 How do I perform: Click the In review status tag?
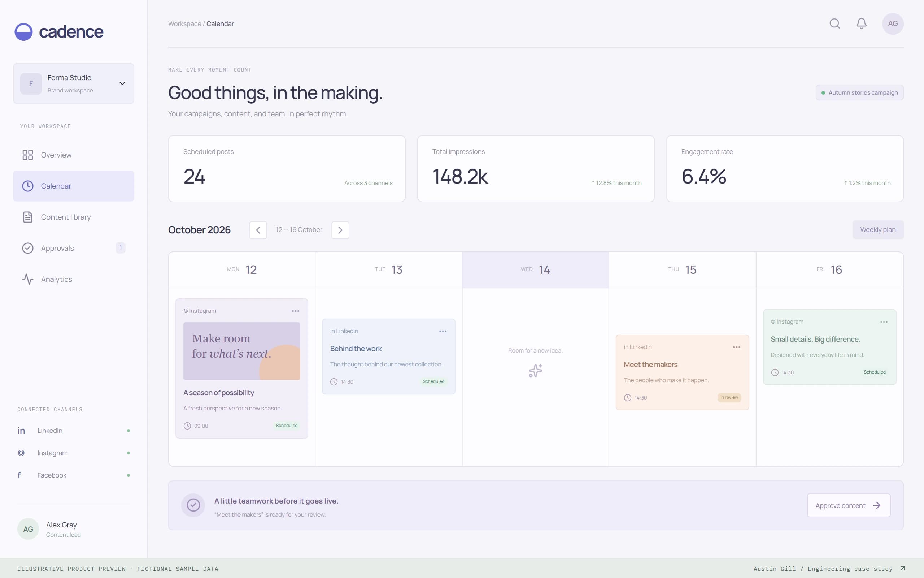[729, 398]
